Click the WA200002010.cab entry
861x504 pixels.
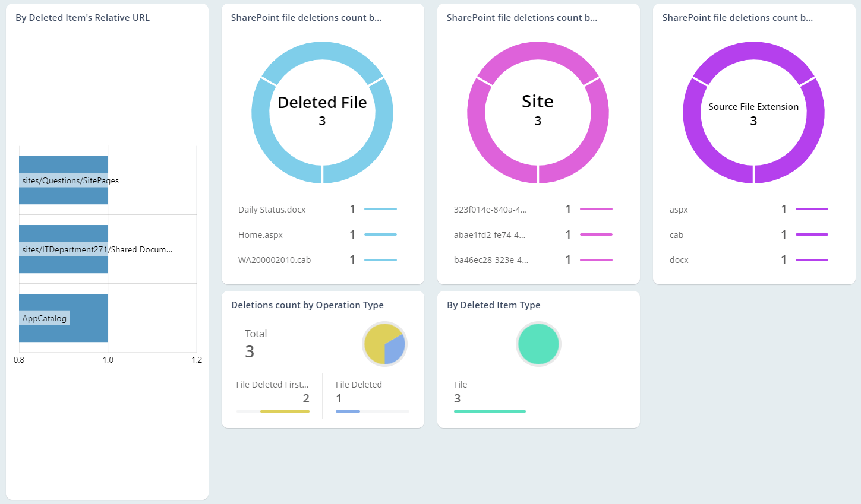coord(275,259)
